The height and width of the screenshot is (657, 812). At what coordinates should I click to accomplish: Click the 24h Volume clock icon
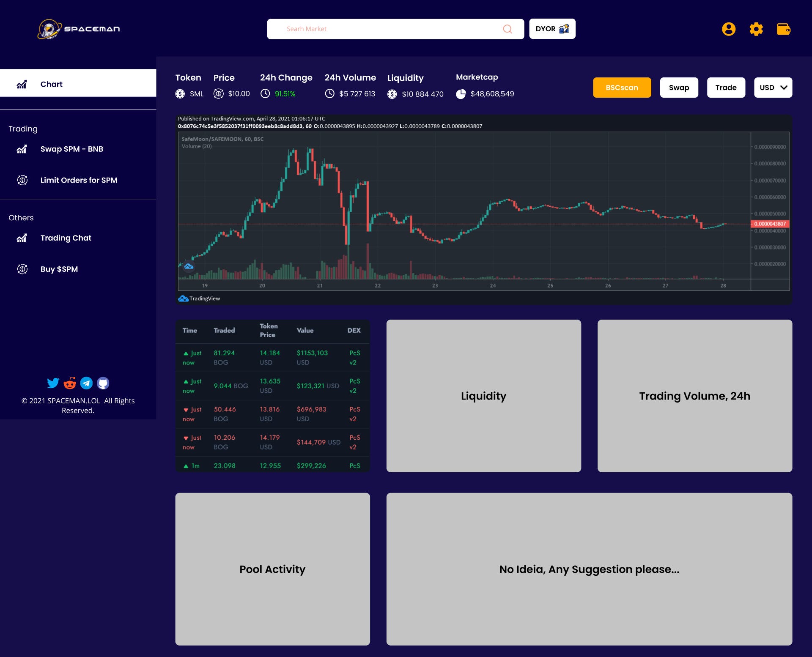tap(330, 93)
